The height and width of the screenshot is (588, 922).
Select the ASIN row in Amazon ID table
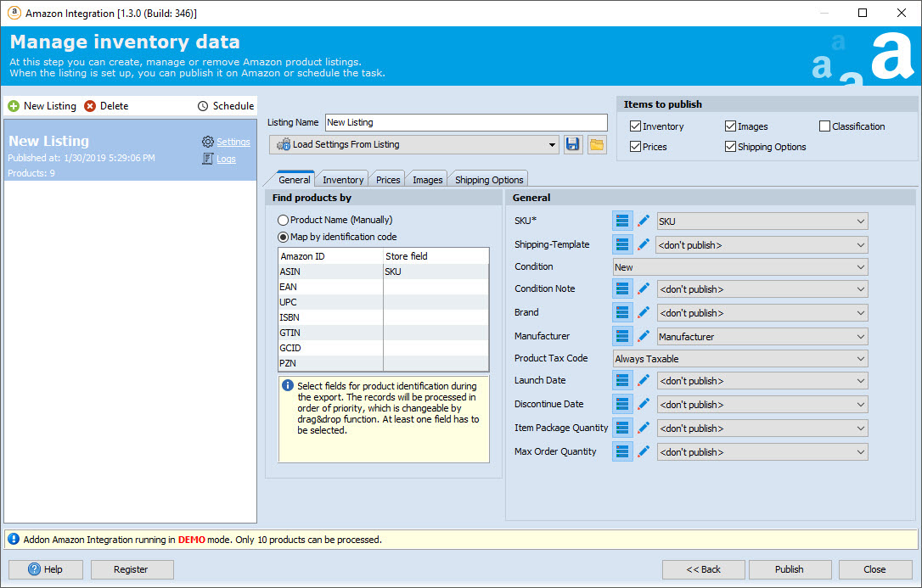[383, 272]
